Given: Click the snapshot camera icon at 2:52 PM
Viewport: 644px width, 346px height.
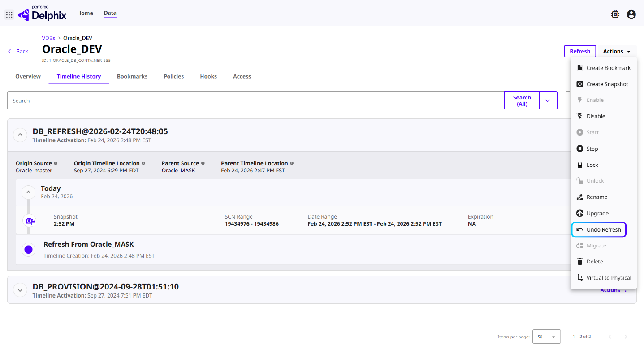Looking at the screenshot, I should (30, 221).
